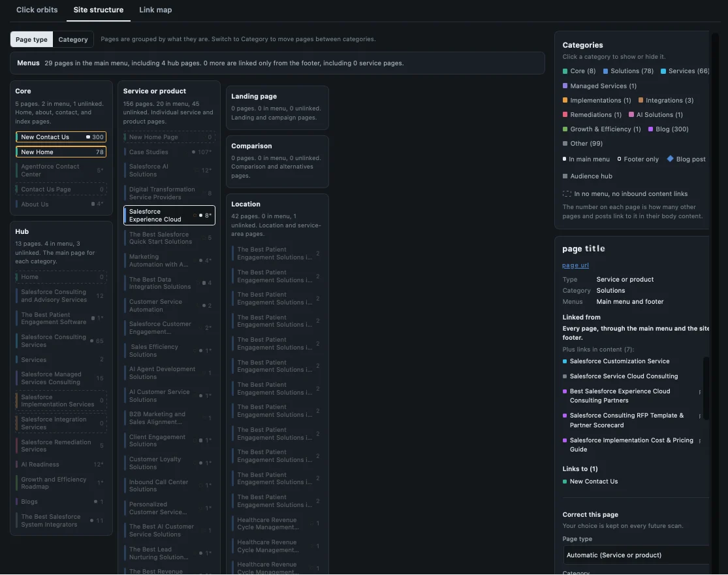Image resolution: width=728 pixels, height=575 pixels.
Task: Select Salesforce Integration Services hub
Action: click(x=61, y=423)
